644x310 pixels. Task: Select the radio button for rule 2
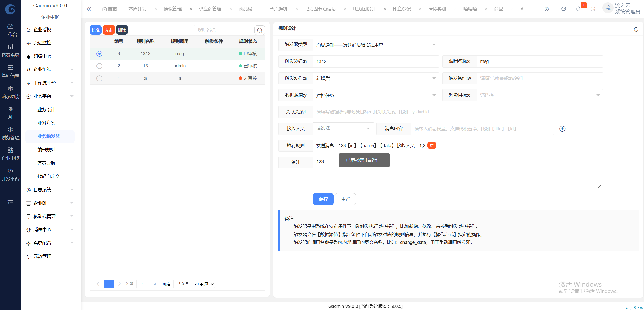pyautogui.click(x=99, y=66)
